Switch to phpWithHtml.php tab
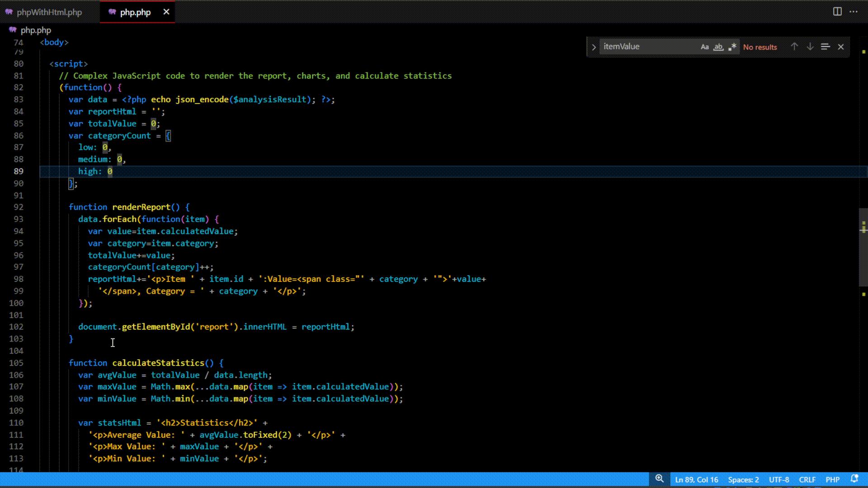Viewport: 868px width, 488px height. [x=49, y=12]
